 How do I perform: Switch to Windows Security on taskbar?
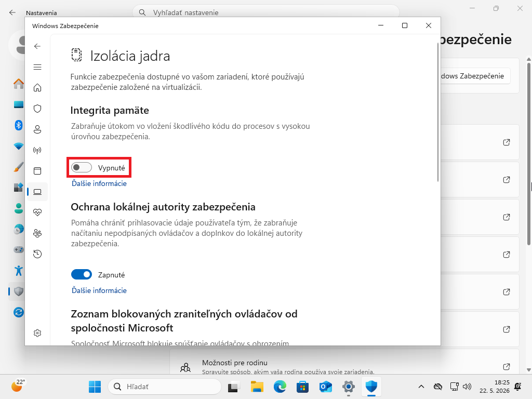pyautogui.click(x=371, y=387)
